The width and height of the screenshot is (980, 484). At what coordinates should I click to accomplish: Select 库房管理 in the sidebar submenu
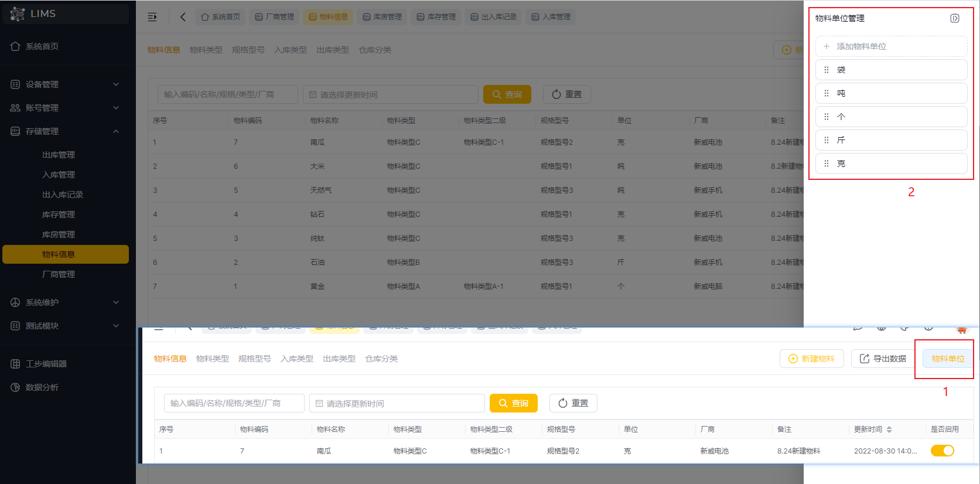tap(59, 234)
